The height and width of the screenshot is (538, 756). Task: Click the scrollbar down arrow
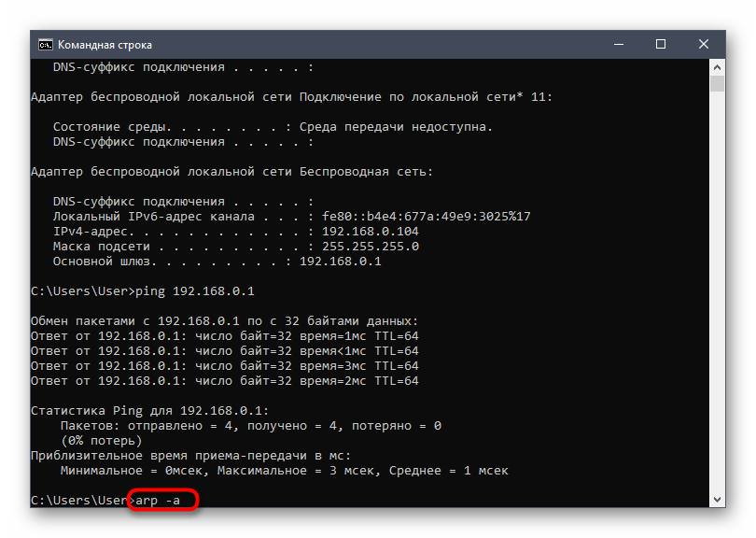pos(717,500)
